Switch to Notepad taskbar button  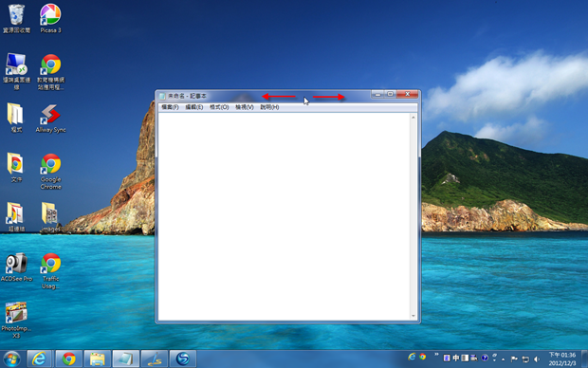pyautogui.click(x=125, y=359)
